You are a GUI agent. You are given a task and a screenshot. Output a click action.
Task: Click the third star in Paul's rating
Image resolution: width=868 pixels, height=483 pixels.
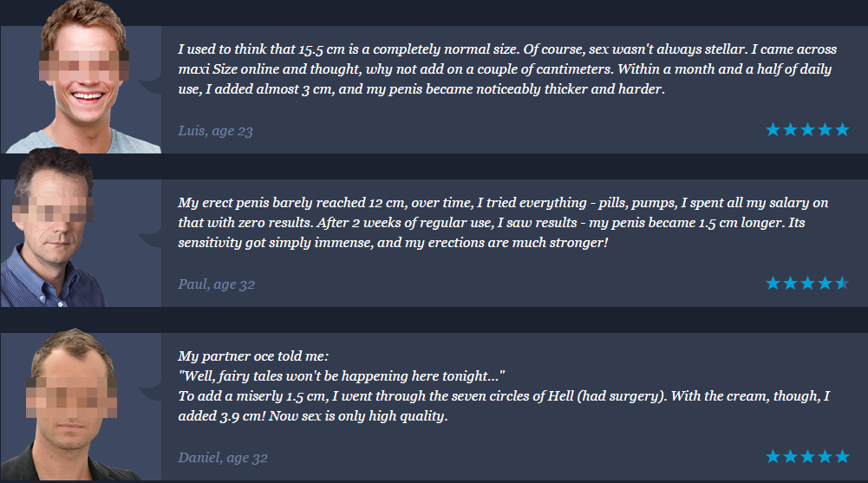pyautogui.click(x=807, y=284)
